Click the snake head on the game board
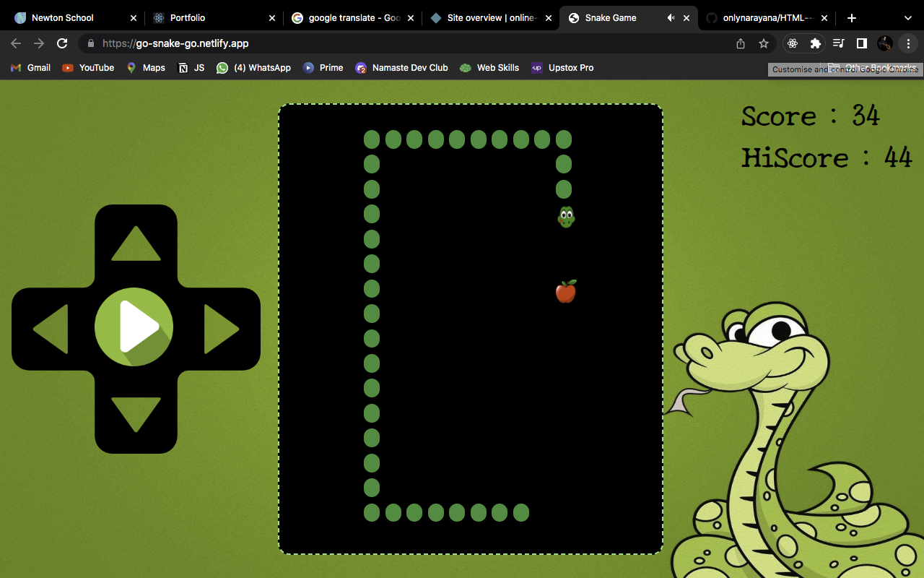Screen dimensions: 924x578 (x=566, y=217)
